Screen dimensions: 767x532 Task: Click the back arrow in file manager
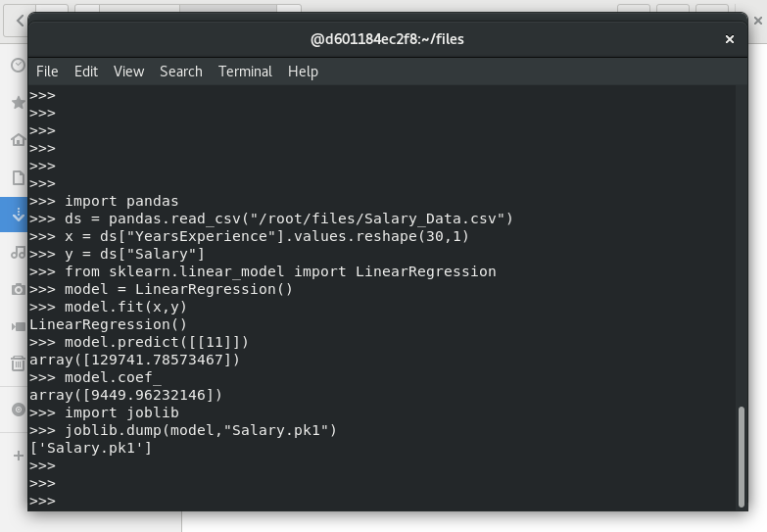(20, 21)
